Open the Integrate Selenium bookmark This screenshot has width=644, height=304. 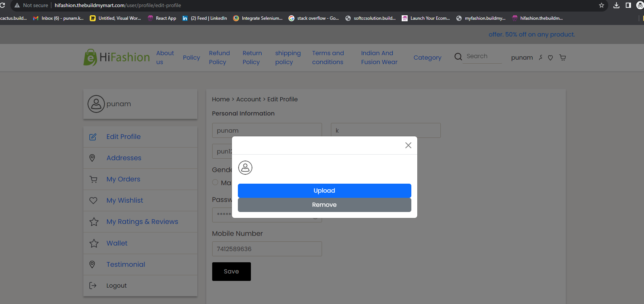pyautogui.click(x=258, y=18)
